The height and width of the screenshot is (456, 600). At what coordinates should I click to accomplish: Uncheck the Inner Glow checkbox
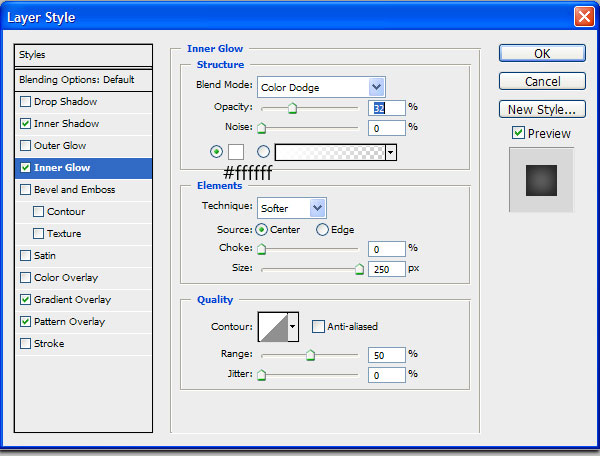tap(25, 168)
